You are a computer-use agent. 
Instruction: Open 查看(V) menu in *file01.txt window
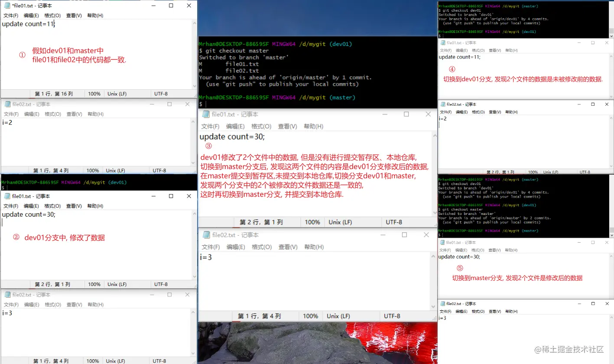click(74, 16)
